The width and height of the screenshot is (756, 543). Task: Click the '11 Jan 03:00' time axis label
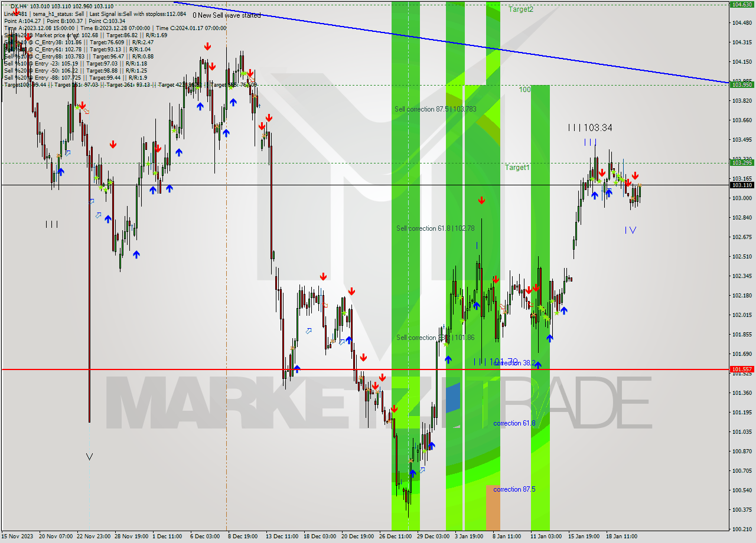[545, 537]
